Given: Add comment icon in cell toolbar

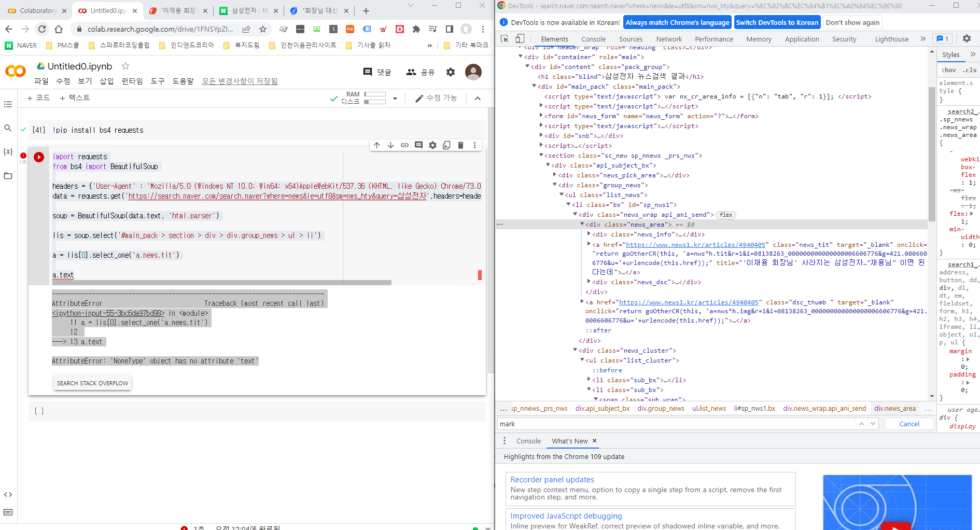Looking at the screenshot, I should tap(419, 145).
